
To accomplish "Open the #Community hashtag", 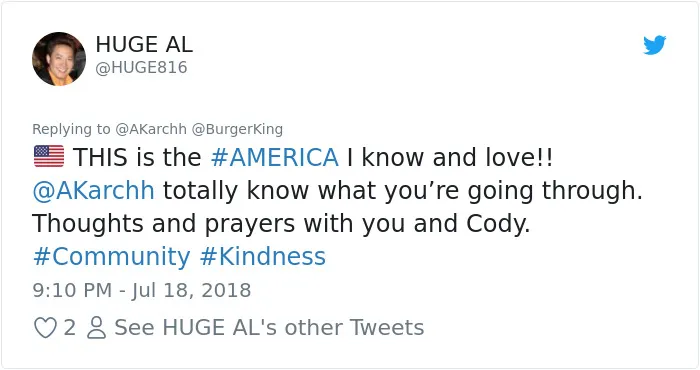I will coord(112,257).
